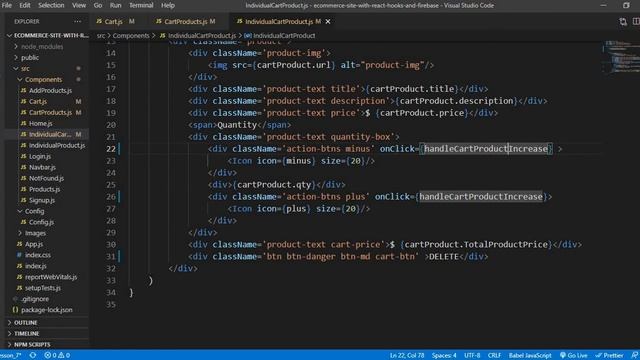This screenshot has height=360, width=640.
Task: Change indentation via Spaces: 4
Action: 444,355
